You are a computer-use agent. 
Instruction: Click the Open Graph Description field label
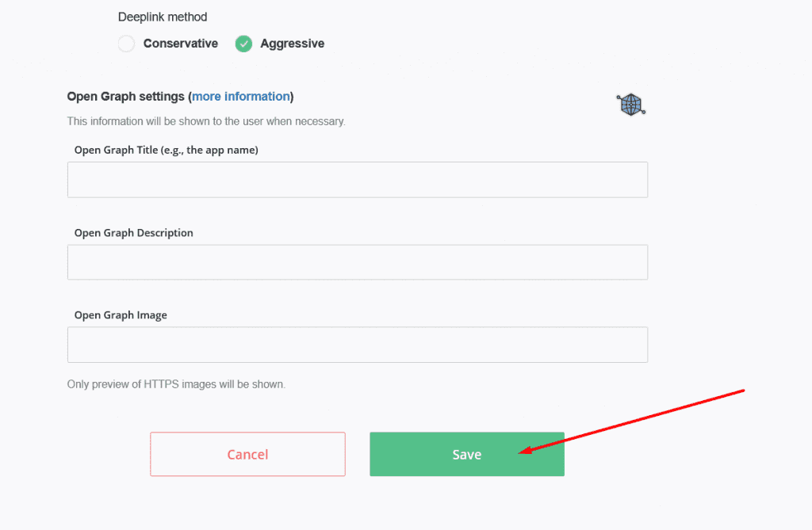point(133,233)
